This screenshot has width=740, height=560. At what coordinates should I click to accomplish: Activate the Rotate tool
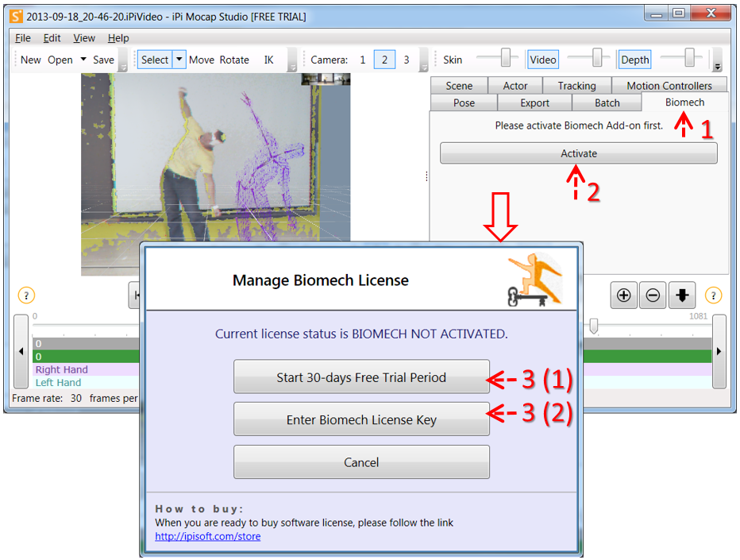234,60
